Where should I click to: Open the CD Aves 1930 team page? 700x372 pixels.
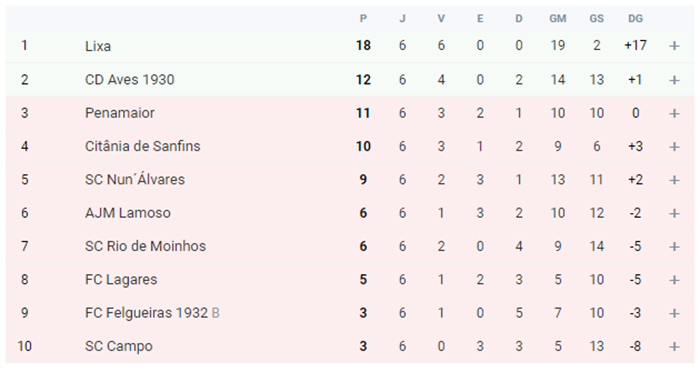(x=129, y=79)
